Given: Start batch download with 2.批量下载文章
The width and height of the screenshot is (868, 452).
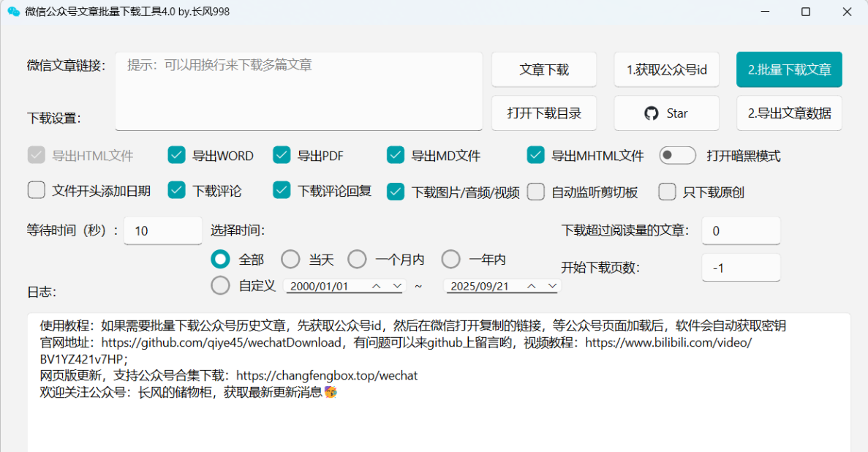Looking at the screenshot, I should click(x=789, y=69).
